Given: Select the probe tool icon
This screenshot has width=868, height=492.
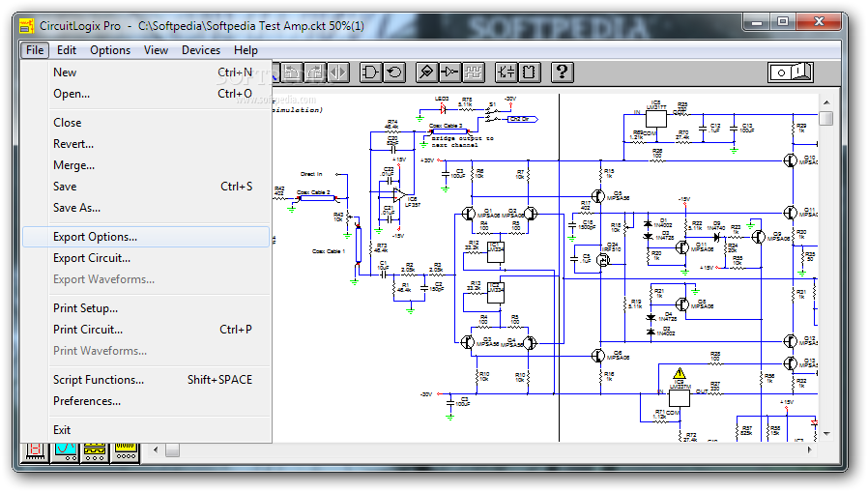Looking at the screenshot, I should [x=426, y=72].
